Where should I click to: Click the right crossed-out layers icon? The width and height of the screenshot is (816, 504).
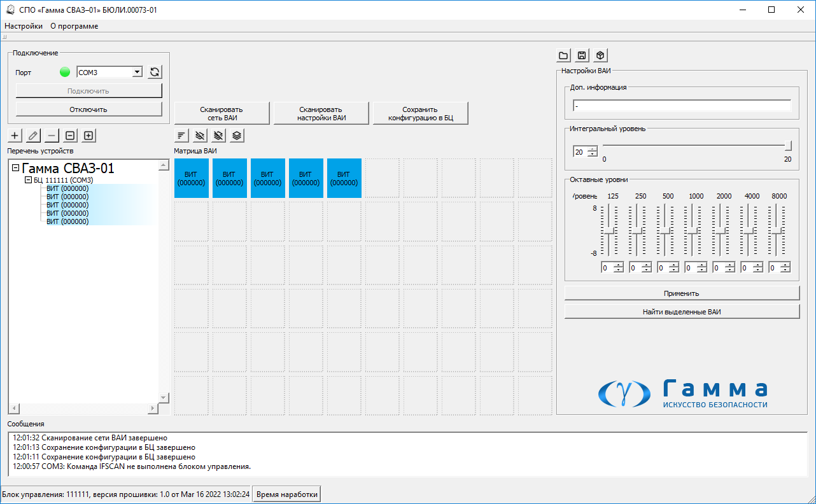[x=218, y=136]
